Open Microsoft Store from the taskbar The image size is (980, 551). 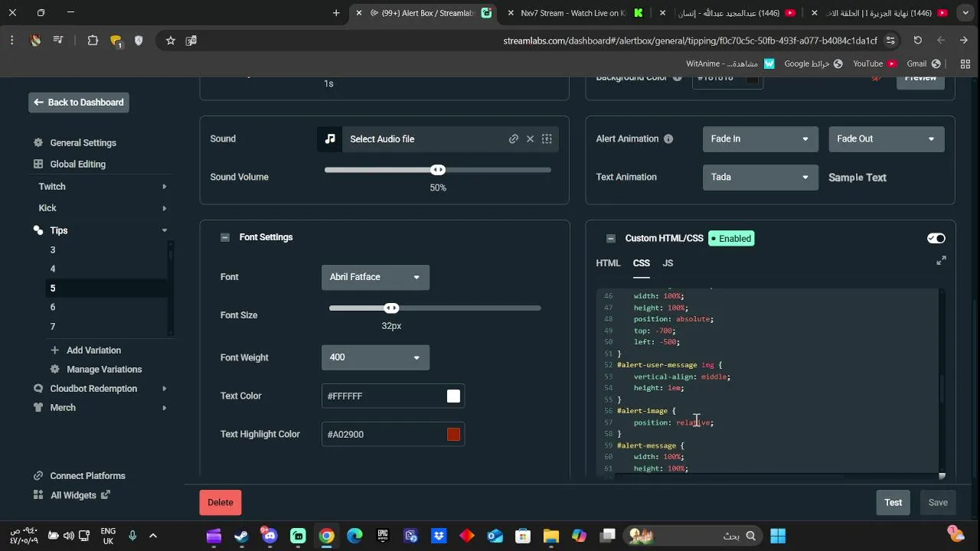pos(523,536)
